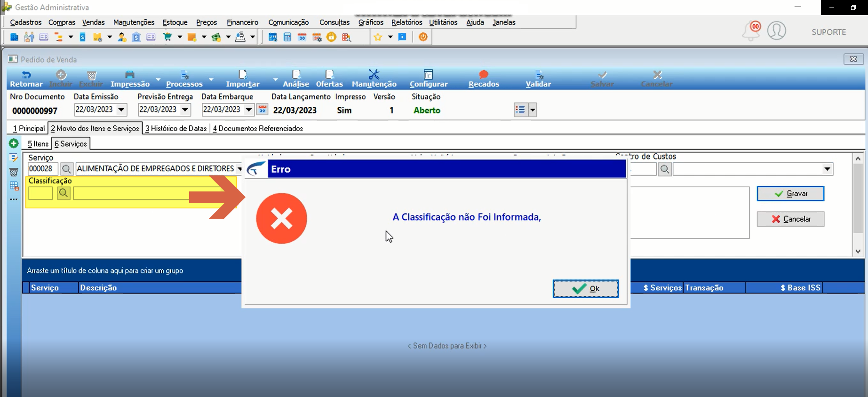Click the green money bills icon
This screenshot has width=868, height=397.
(216, 37)
